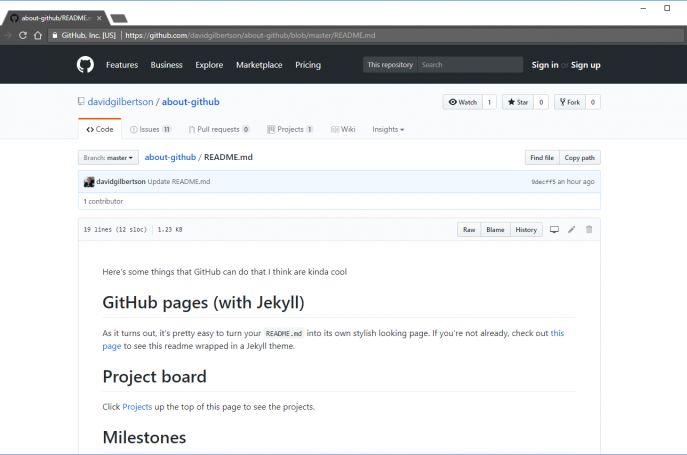Click the 'GitHub pages (with Jekyll)' heading

(203, 302)
